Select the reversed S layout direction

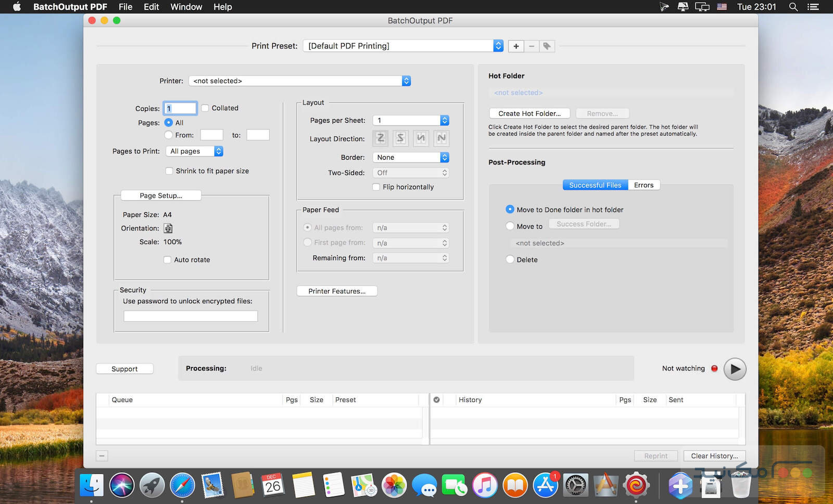point(400,138)
